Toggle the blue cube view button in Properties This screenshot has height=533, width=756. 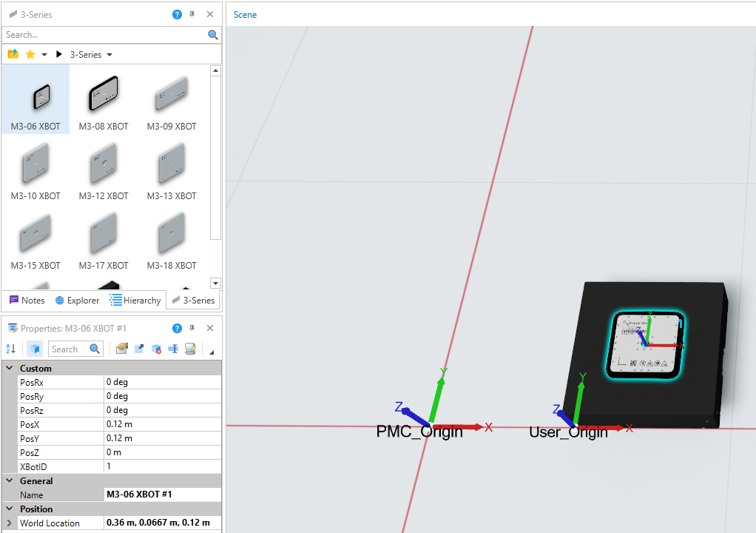tap(35, 349)
